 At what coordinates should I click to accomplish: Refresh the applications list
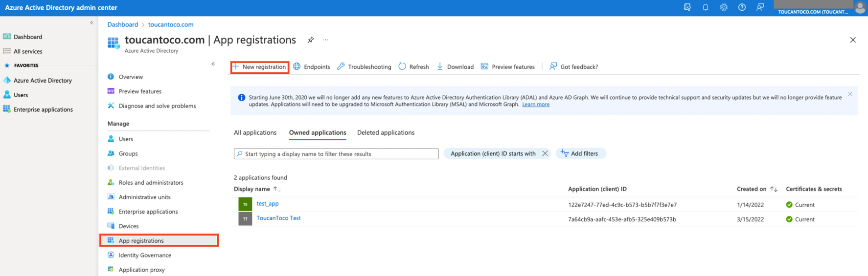414,67
